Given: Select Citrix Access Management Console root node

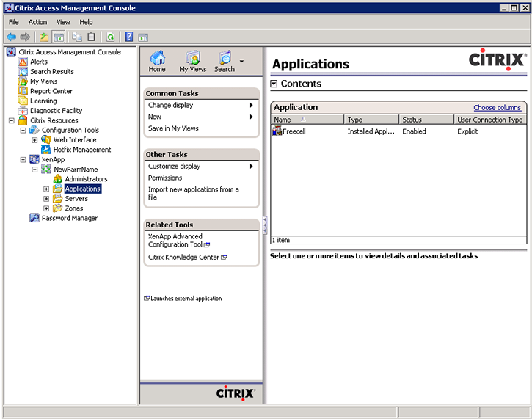Looking at the screenshot, I should point(70,52).
